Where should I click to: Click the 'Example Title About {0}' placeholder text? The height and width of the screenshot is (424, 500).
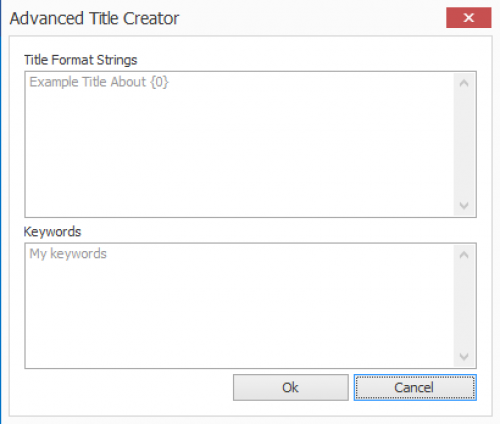click(x=99, y=82)
